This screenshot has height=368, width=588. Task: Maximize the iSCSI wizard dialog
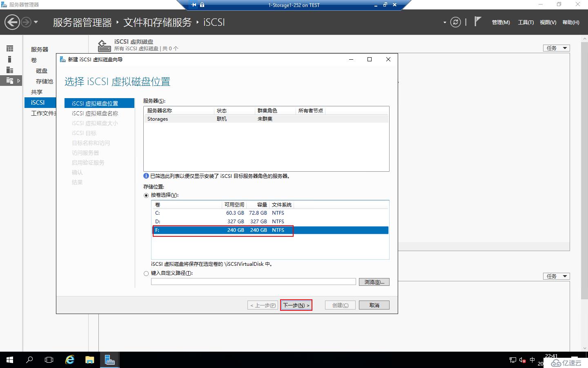point(370,59)
